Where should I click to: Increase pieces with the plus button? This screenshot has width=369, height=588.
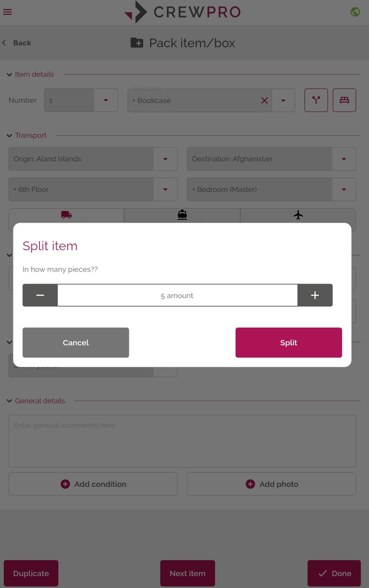(315, 295)
